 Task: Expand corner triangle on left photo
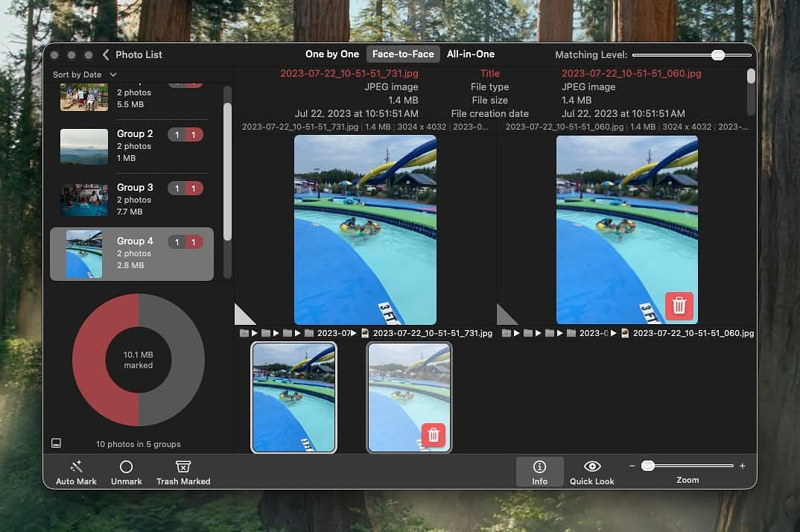(243, 316)
